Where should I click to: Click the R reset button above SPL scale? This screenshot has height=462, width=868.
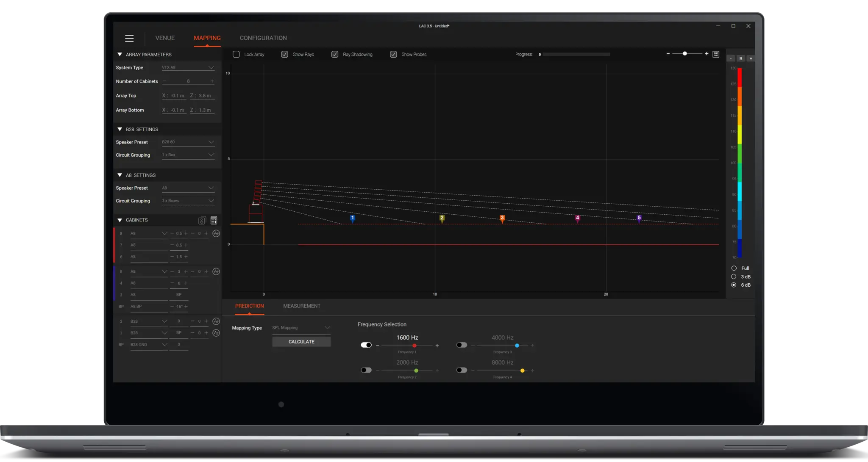point(740,58)
